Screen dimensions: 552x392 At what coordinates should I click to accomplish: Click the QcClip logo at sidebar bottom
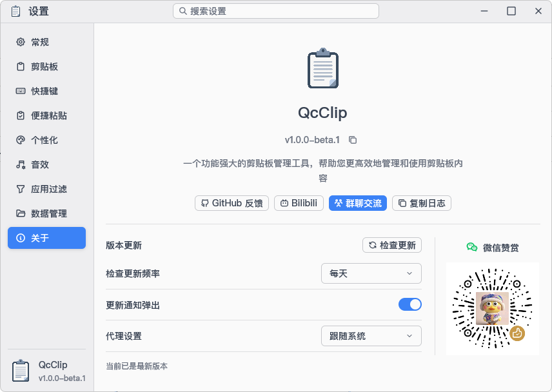click(x=21, y=371)
